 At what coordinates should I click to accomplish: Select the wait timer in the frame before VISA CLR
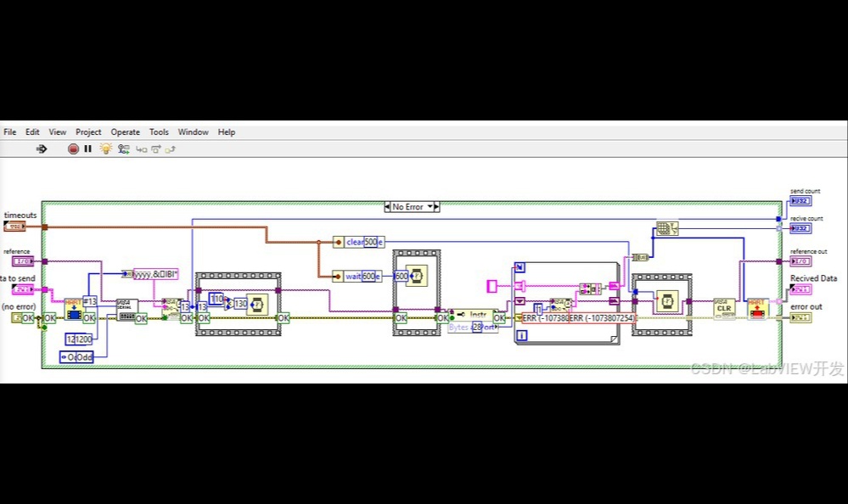point(667,300)
